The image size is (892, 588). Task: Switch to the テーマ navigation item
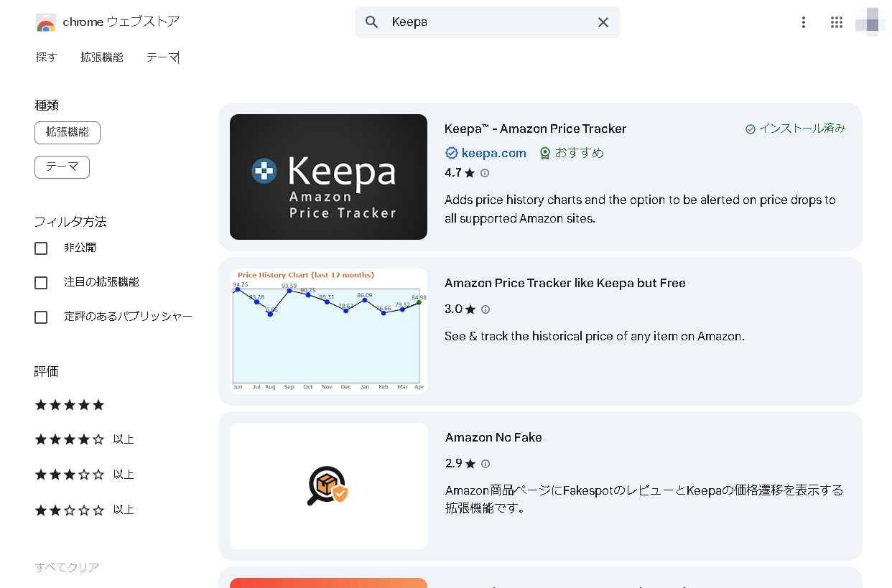[x=162, y=57]
